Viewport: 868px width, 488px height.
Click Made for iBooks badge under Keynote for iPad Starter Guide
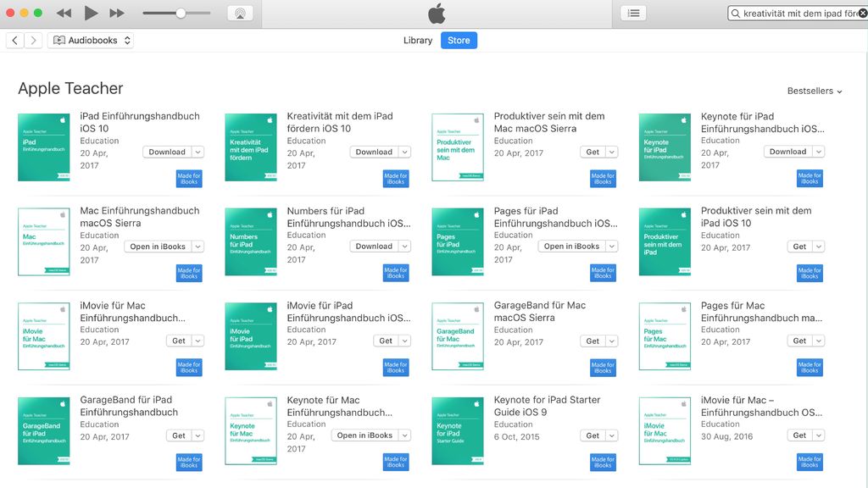point(603,462)
